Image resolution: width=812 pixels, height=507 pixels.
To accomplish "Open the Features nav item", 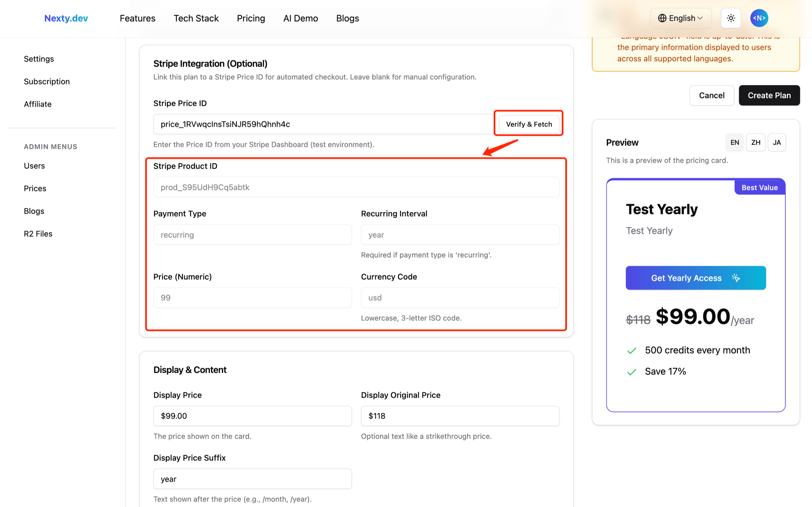I will (137, 18).
